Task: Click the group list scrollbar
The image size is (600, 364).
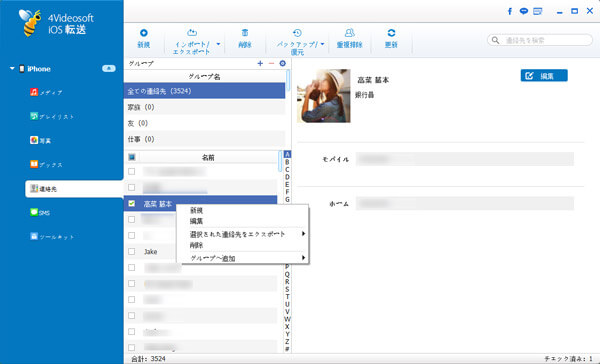Action: [x=288, y=80]
